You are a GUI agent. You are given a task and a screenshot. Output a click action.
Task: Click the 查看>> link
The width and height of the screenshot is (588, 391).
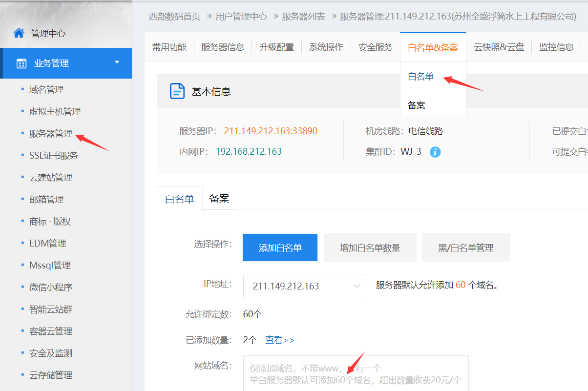(x=279, y=340)
